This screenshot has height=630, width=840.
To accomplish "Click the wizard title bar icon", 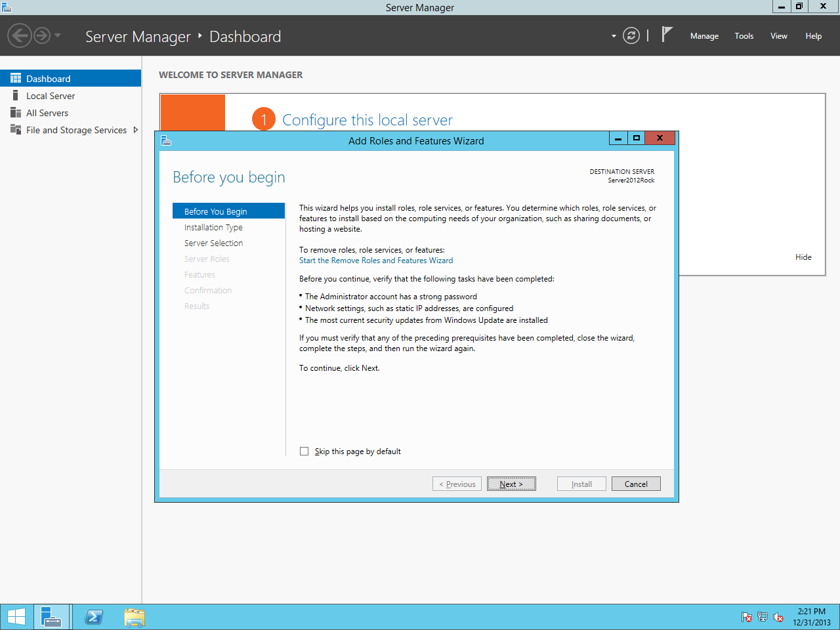I will pos(166,140).
